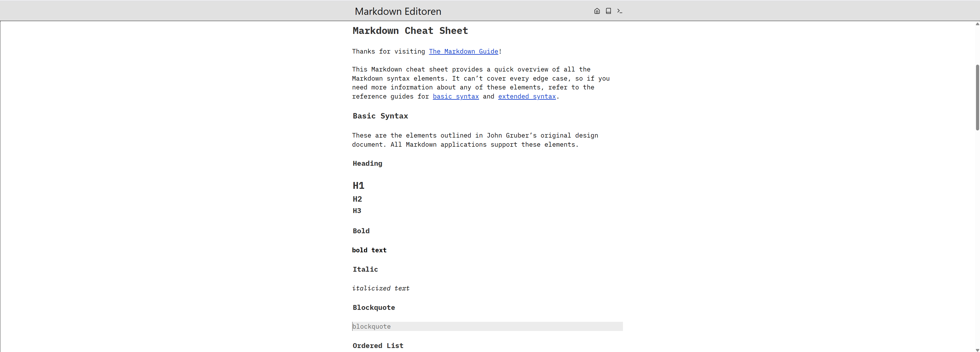Open the terminal icon in the toolbar

click(x=620, y=11)
